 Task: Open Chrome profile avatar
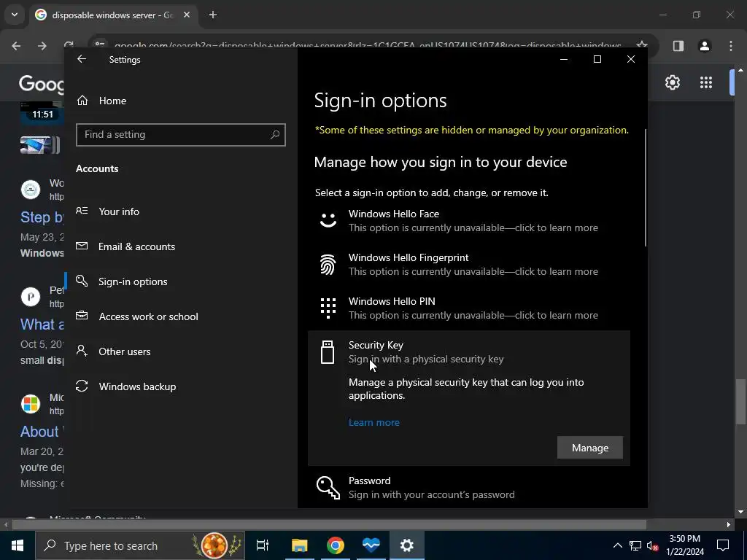705,46
